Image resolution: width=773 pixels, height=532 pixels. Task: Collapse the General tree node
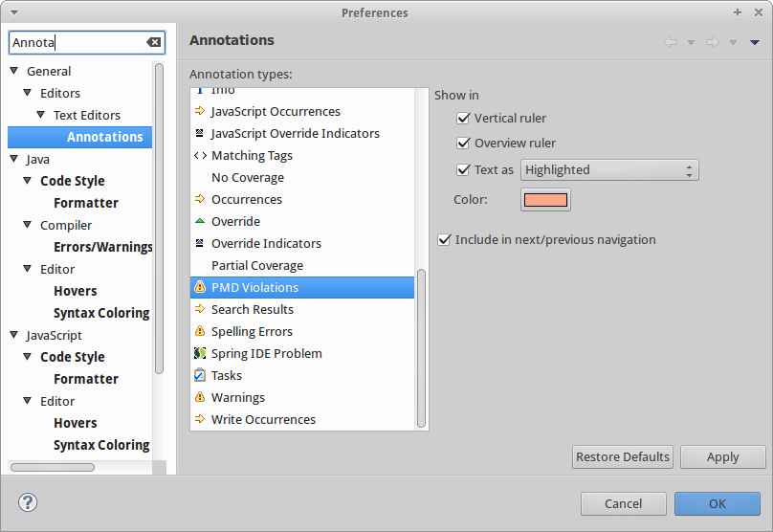coord(14,71)
